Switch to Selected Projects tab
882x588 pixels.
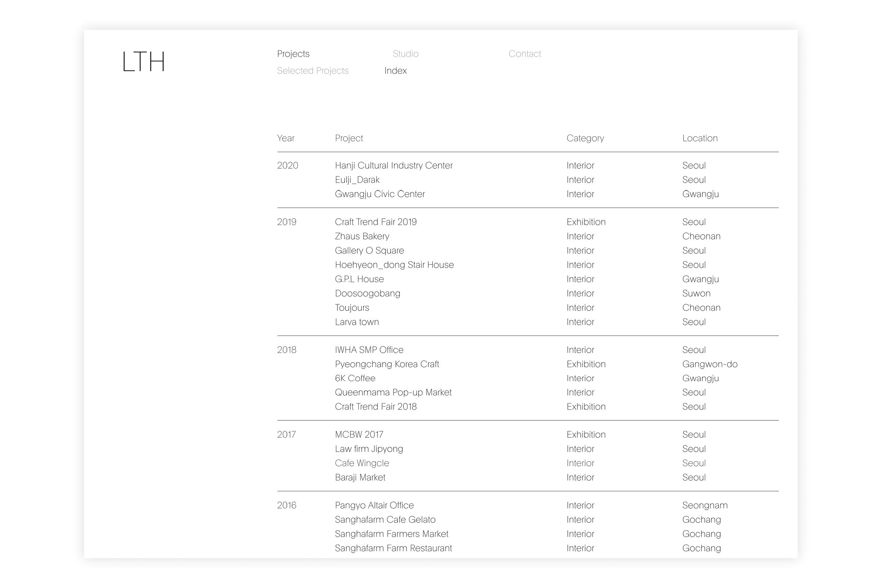[x=312, y=71]
